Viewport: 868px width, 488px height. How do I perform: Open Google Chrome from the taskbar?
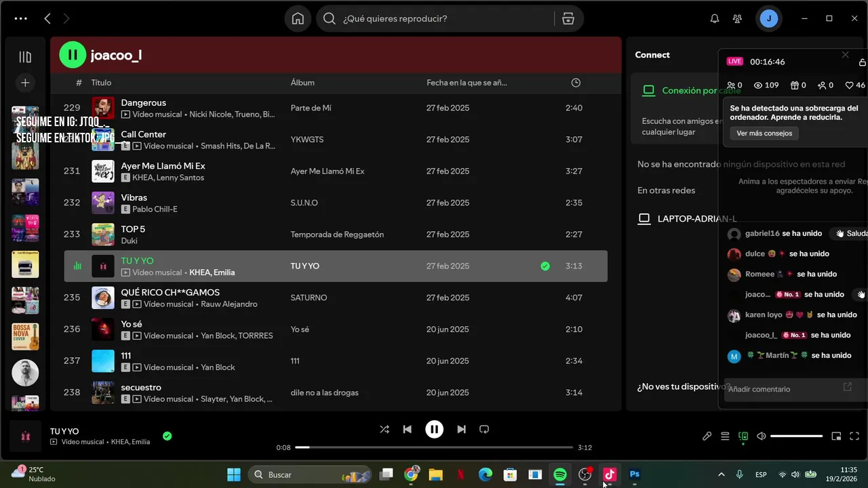411,474
